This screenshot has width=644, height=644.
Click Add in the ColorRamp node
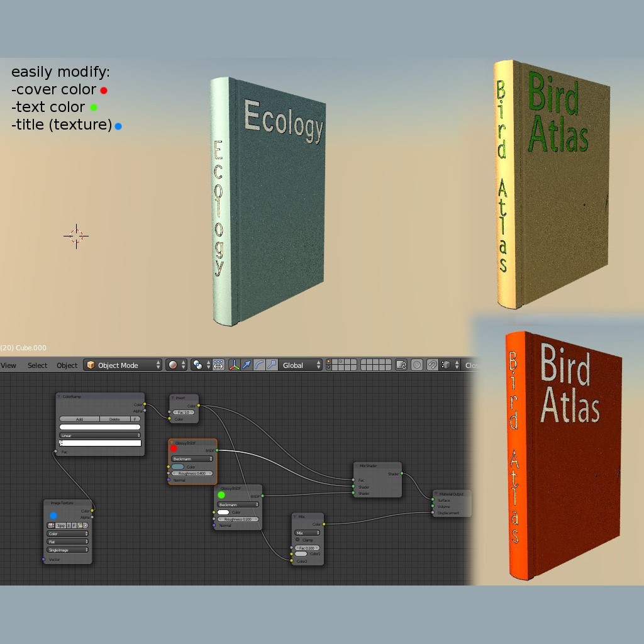tap(80, 419)
